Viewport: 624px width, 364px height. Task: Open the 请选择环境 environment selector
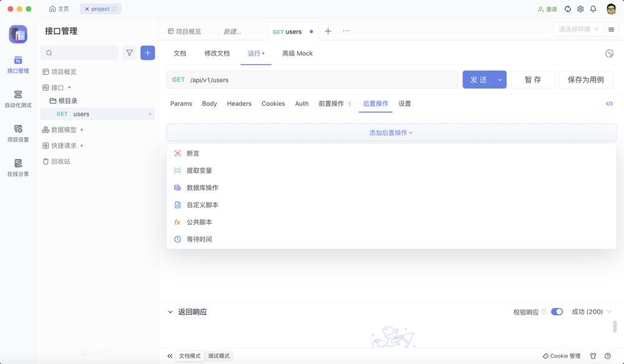pos(579,29)
